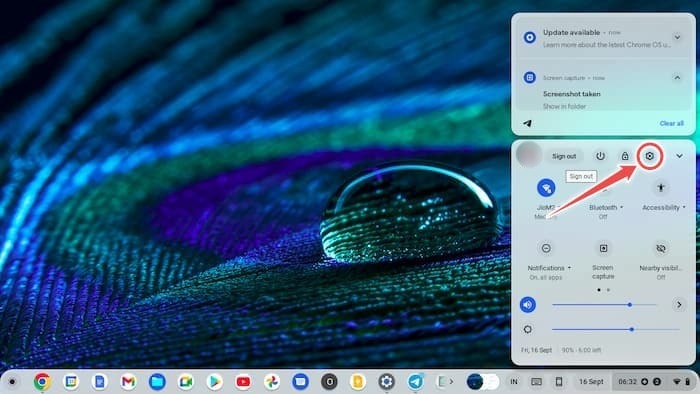700x394 pixels.
Task: Open Google Calendar from the shelf
Action: [x=71, y=382]
